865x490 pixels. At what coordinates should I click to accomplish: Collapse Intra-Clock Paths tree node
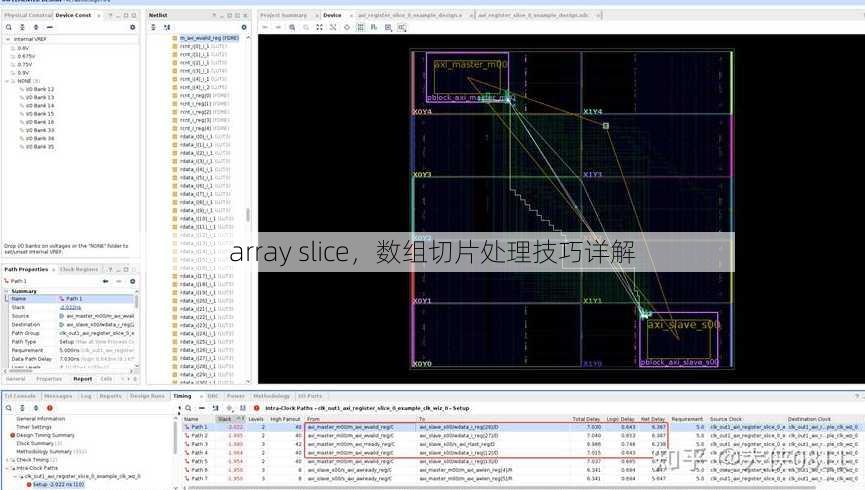pyautogui.click(x=8, y=468)
